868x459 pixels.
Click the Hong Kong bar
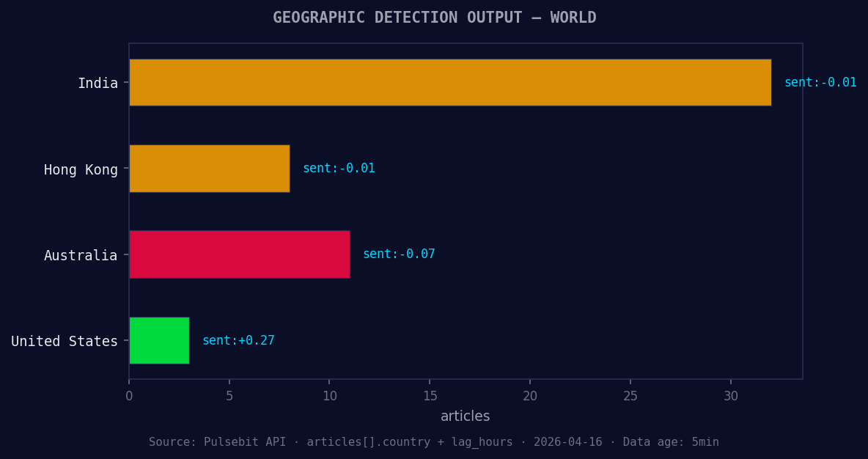click(209, 169)
